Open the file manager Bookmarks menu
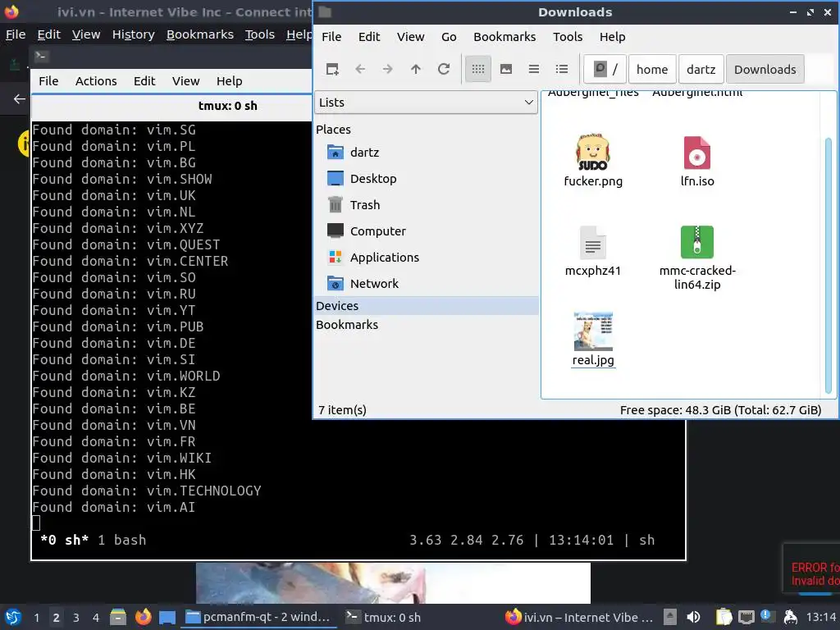The height and width of the screenshot is (630, 840). (504, 36)
